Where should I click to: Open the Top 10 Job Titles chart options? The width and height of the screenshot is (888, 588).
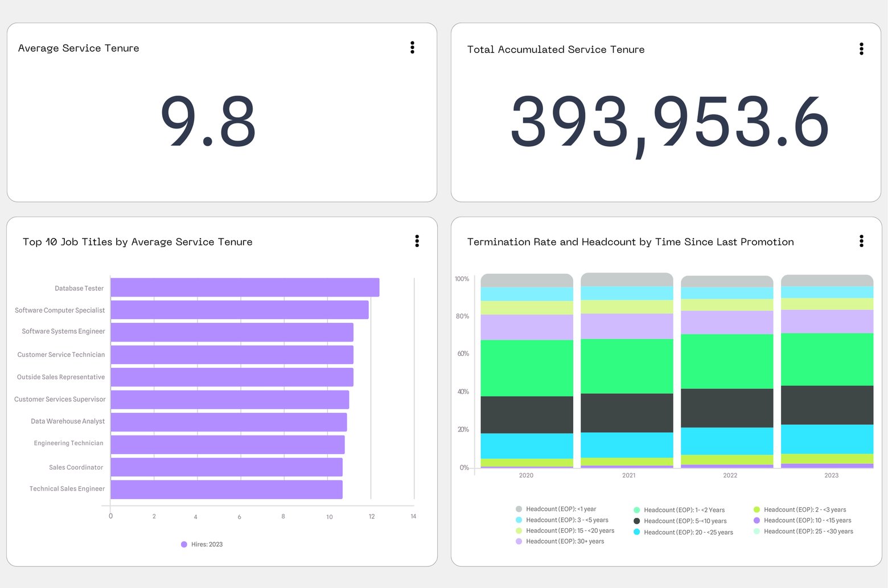click(x=417, y=241)
